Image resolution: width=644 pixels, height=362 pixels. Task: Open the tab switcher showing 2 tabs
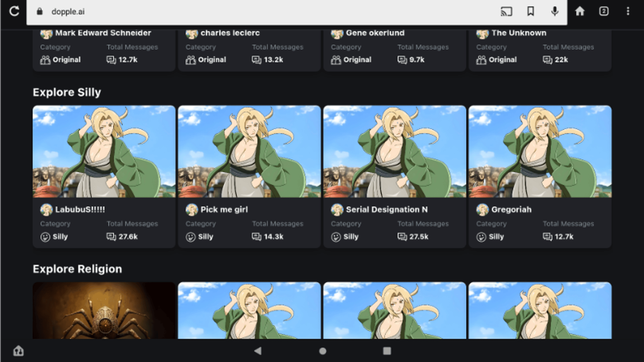(x=604, y=12)
